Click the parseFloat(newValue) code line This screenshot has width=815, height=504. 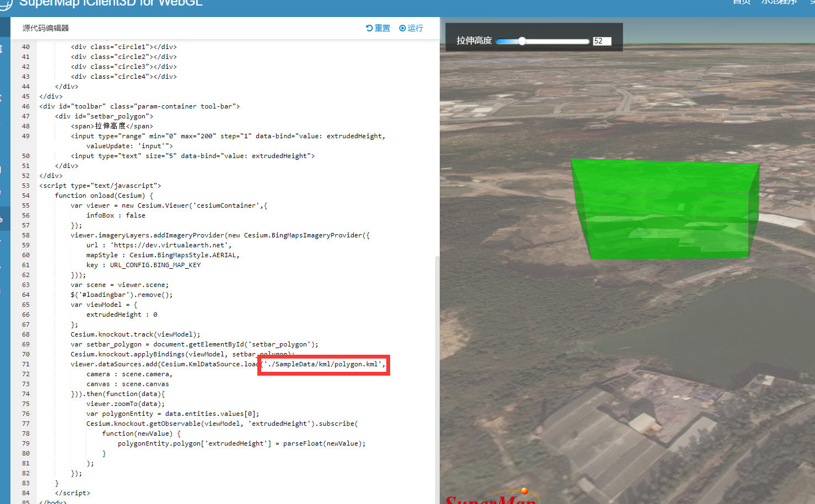click(242, 443)
